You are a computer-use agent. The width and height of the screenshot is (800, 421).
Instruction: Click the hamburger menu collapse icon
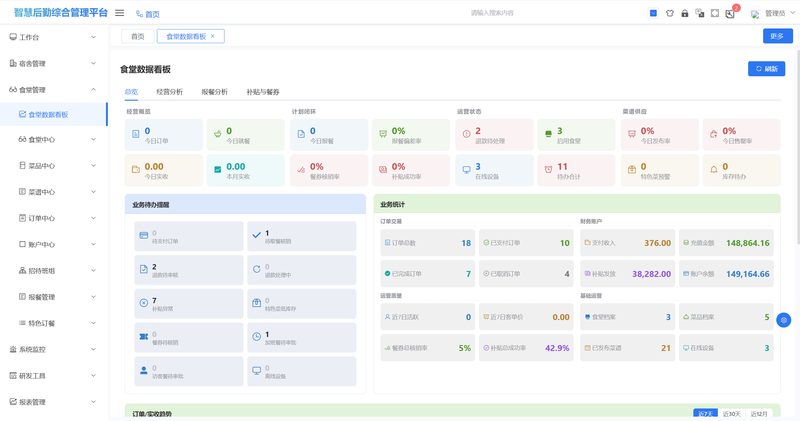(119, 13)
